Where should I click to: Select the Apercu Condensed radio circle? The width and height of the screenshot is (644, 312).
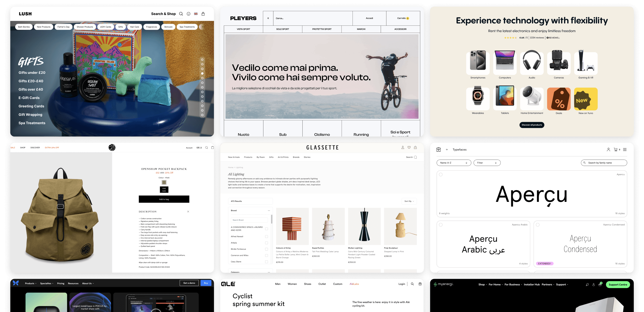pyautogui.click(x=538, y=225)
